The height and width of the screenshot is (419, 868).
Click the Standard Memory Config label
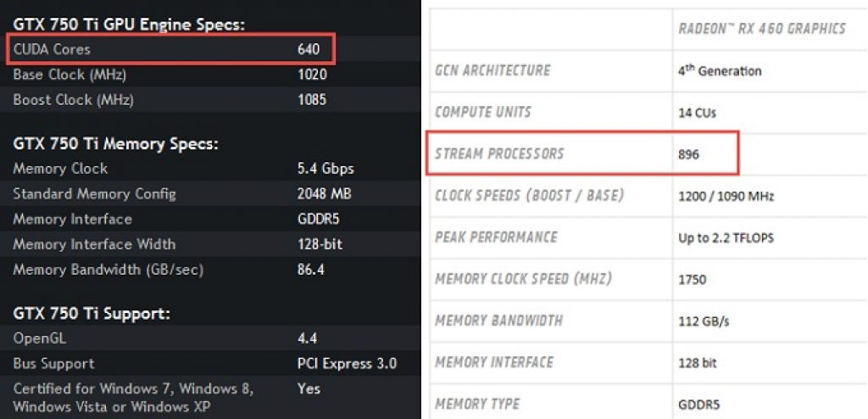point(94,194)
